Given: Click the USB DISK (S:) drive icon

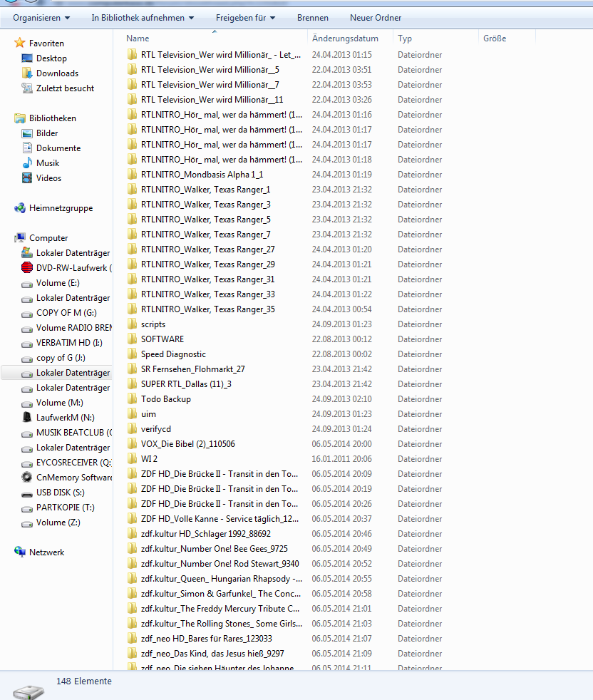Looking at the screenshot, I should pyautogui.click(x=27, y=493).
